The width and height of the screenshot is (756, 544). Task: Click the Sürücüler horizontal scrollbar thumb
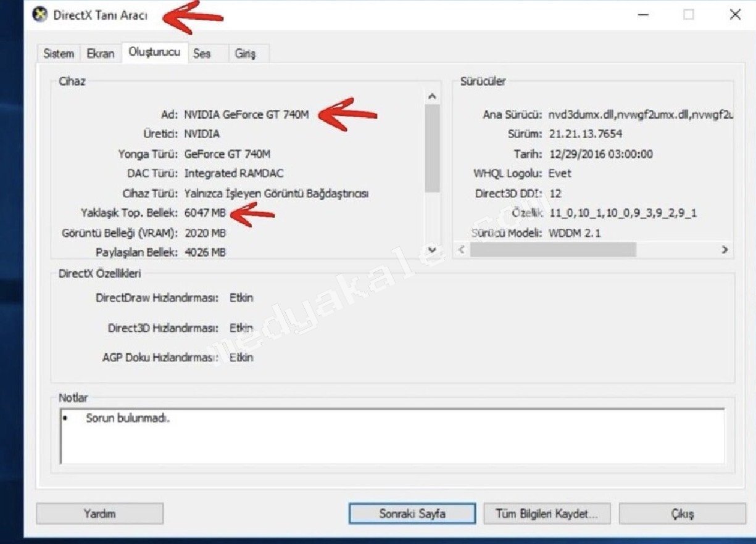(x=553, y=250)
